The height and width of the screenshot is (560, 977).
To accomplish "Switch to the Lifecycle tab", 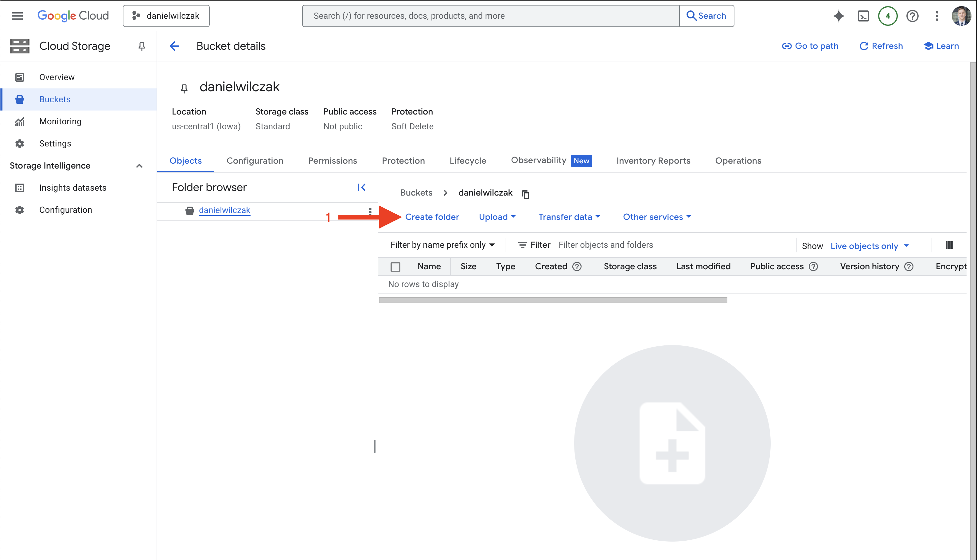I will tap(468, 161).
